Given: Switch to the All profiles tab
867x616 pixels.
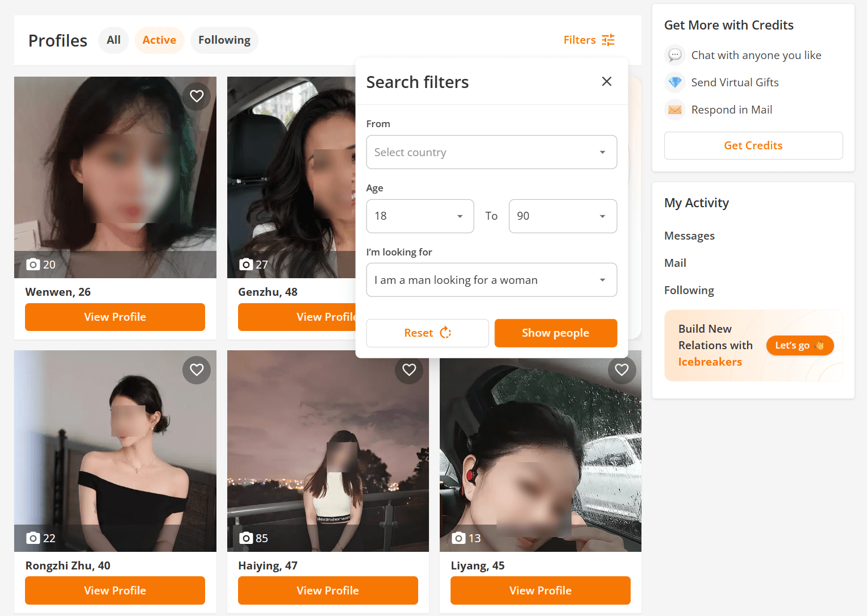Looking at the screenshot, I should tap(114, 40).
